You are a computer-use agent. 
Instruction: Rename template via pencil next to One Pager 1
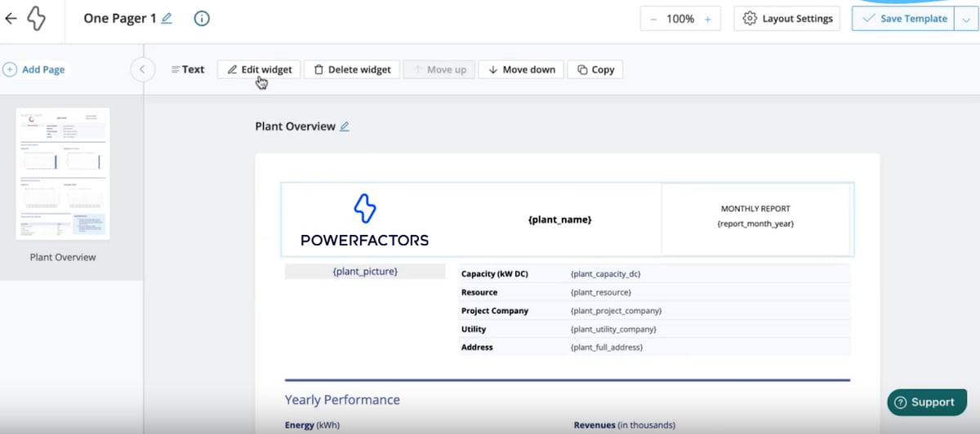click(x=167, y=19)
